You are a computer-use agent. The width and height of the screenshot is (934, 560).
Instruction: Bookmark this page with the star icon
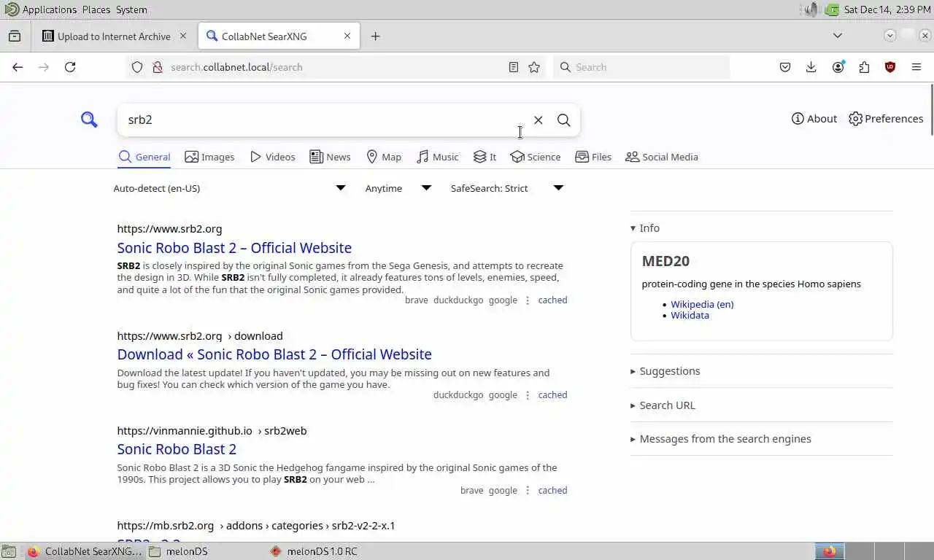(x=534, y=67)
